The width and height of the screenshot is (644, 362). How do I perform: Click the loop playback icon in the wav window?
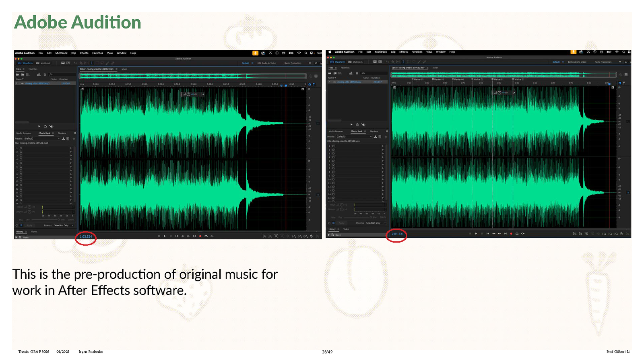[517, 234]
